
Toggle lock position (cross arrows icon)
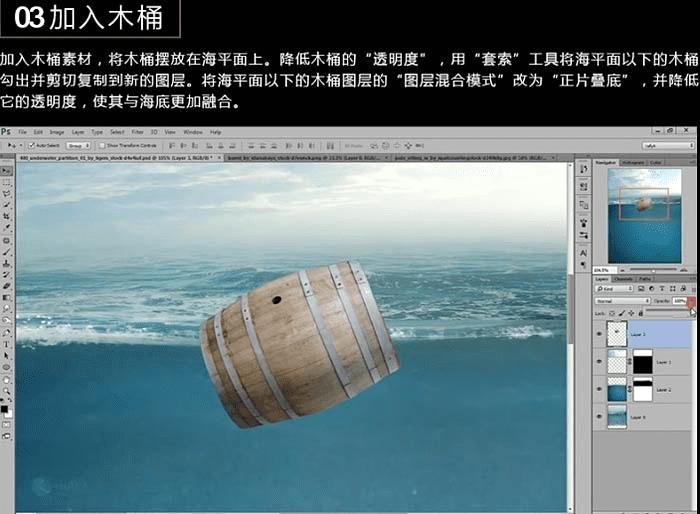click(631, 313)
